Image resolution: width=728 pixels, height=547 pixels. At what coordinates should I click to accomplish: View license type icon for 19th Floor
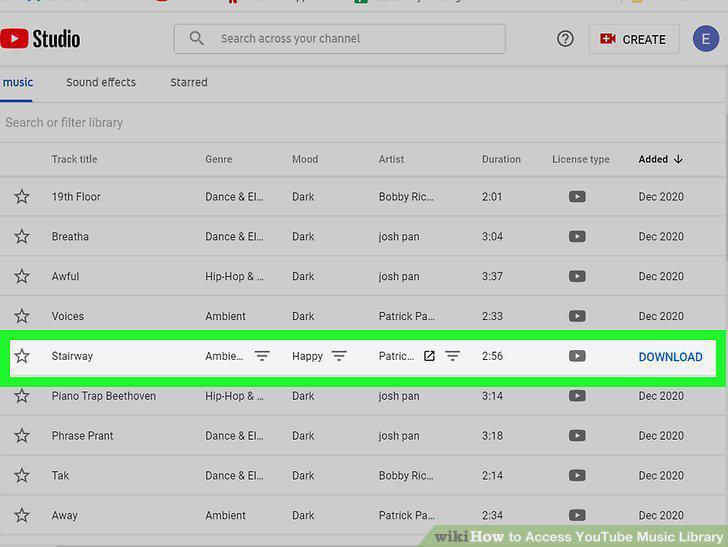click(x=577, y=196)
